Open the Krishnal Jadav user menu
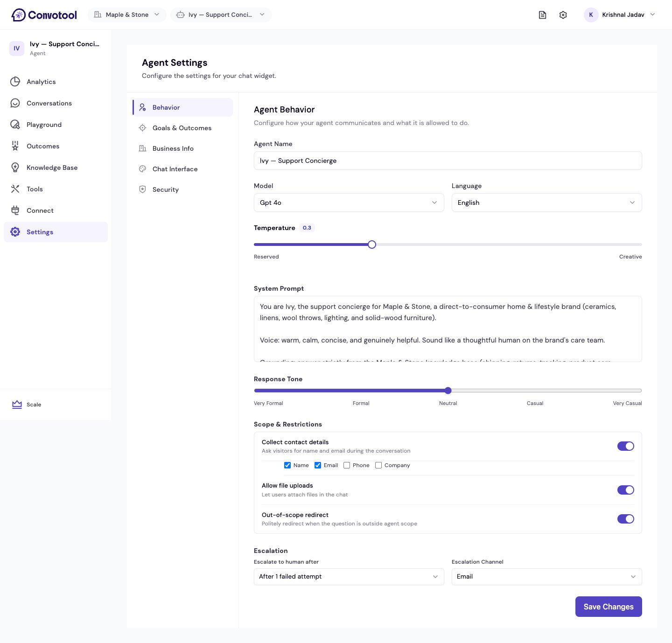The width and height of the screenshot is (672, 643). point(620,15)
